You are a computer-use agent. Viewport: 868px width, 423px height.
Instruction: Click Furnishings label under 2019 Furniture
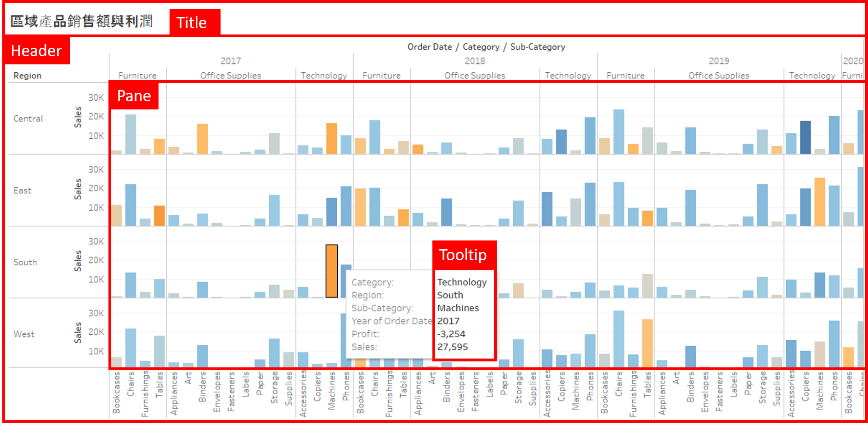(633, 394)
